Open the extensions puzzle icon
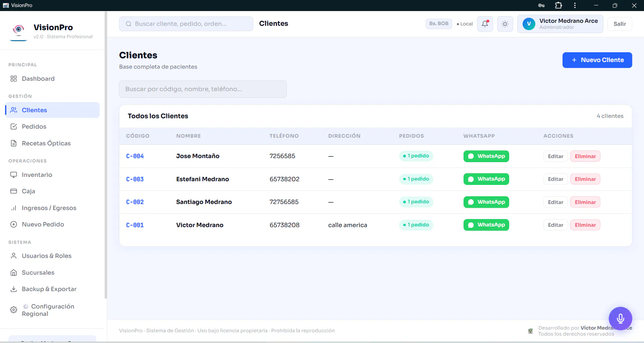Screen dimensions: 644x343 point(558,5)
